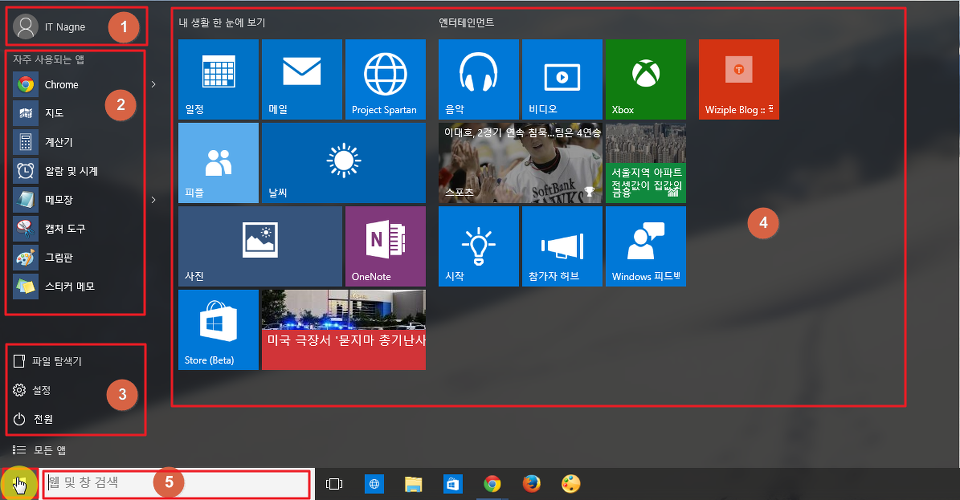Image resolution: width=960 pixels, height=500 pixels.
Task: Expand the Chrome jump list arrow
Action: [153, 85]
